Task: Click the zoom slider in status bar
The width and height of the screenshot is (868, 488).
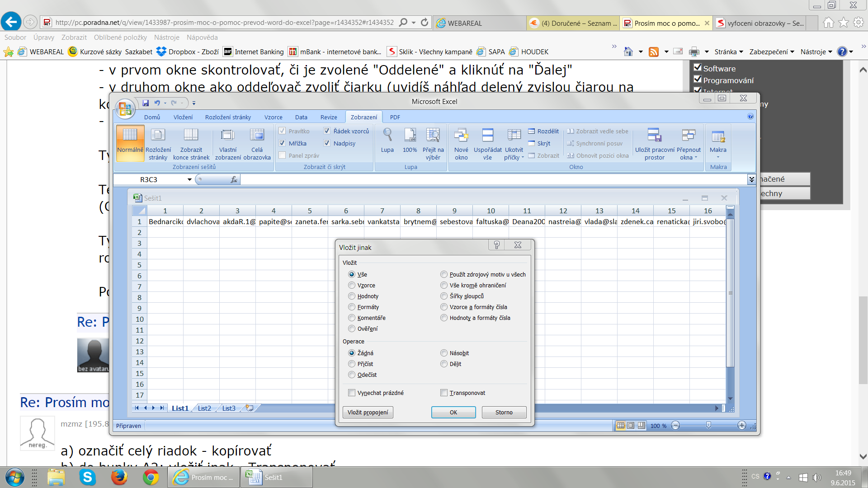Action: 708,426
